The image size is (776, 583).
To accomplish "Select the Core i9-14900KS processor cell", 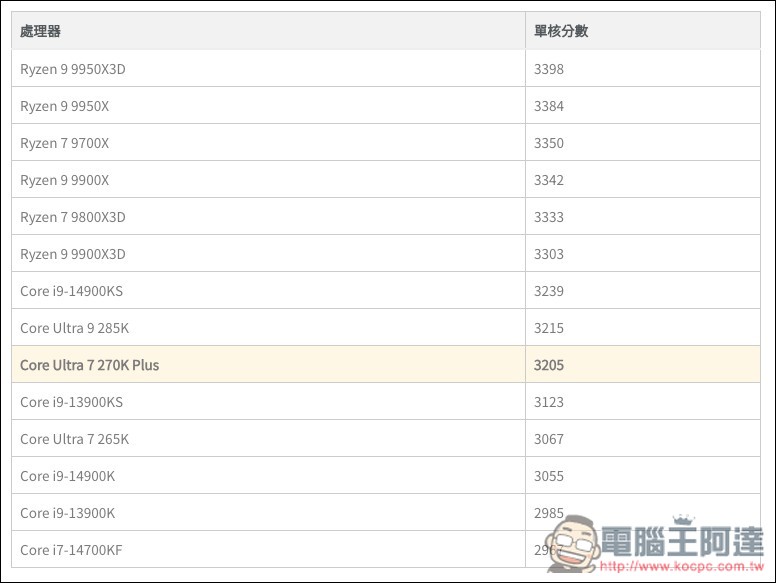I will tap(71, 291).
